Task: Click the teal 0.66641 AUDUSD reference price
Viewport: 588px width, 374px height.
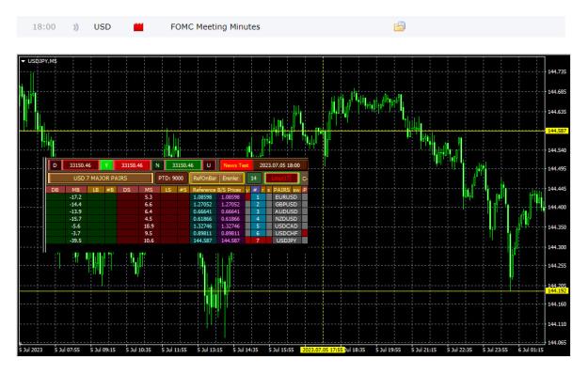Action: point(203,211)
